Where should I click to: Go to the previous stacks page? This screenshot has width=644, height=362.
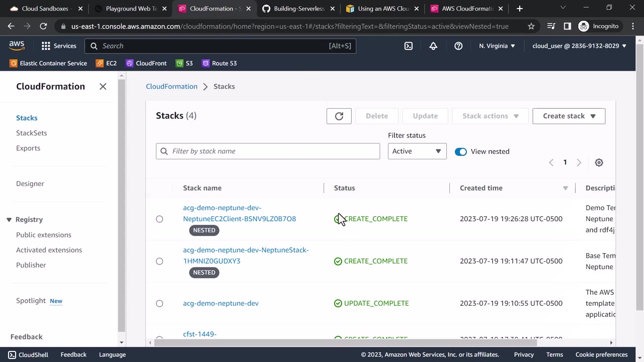click(551, 162)
